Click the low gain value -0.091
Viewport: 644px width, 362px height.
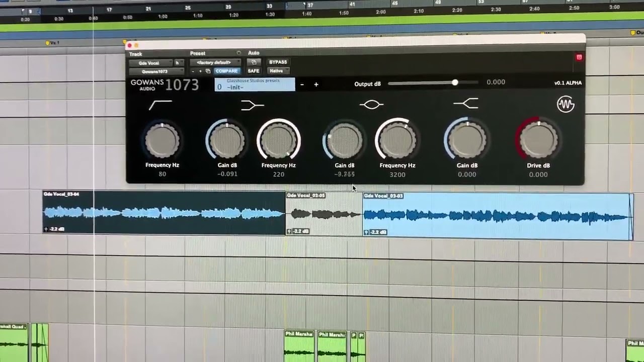227,174
